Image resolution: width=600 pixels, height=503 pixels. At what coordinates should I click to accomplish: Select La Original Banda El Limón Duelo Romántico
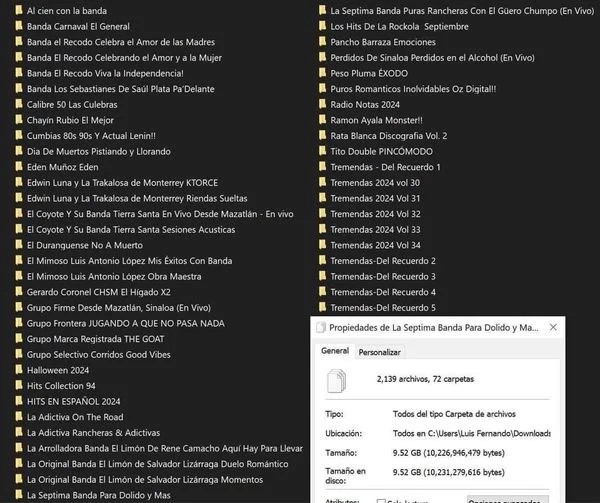pos(158,464)
